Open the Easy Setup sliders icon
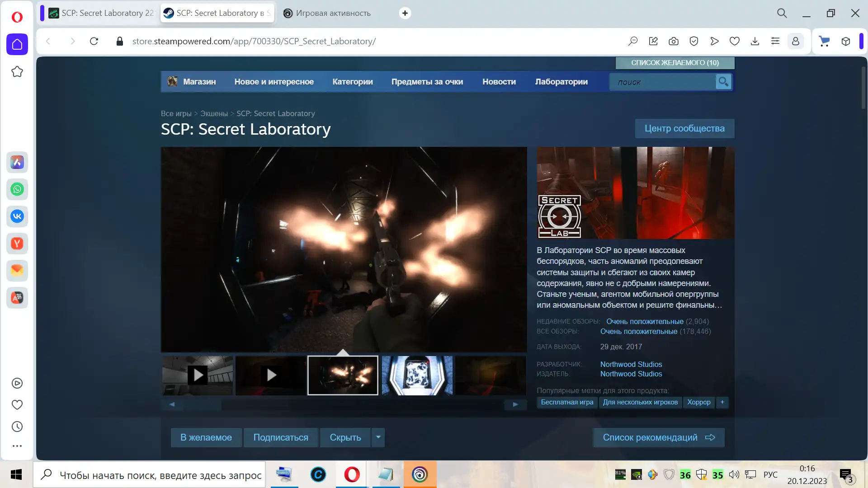The height and width of the screenshot is (488, 868). click(775, 41)
